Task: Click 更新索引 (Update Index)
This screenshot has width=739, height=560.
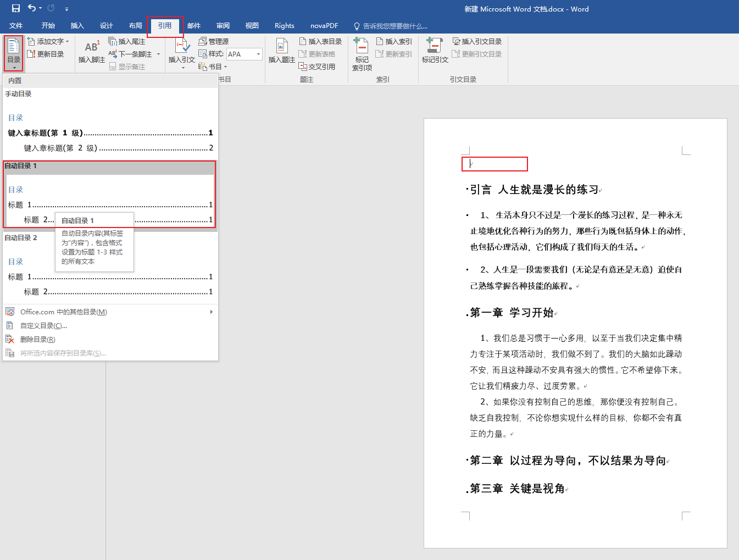Action: [394, 54]
